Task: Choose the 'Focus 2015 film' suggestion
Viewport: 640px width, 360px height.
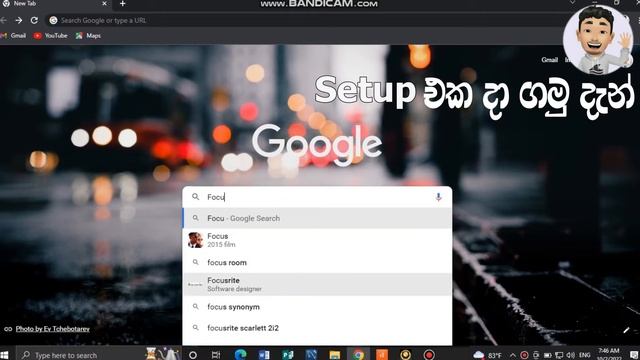Action: click(x=317, y=240)
